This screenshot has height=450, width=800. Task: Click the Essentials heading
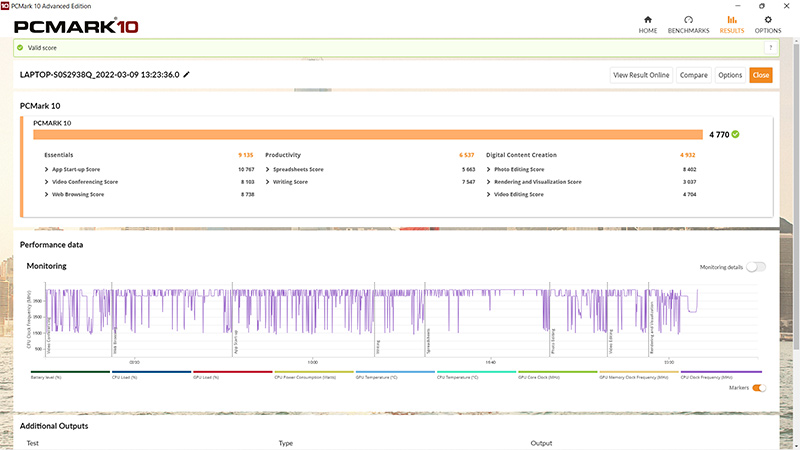tap(59, 155)
